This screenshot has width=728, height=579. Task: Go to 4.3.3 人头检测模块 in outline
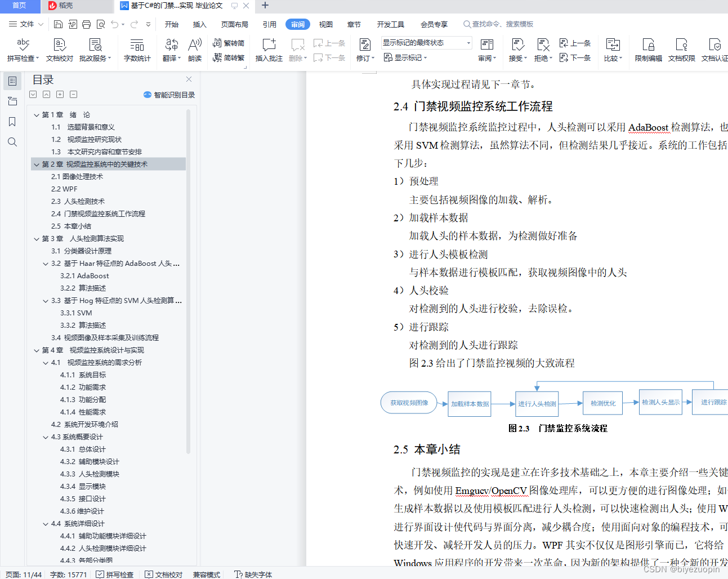90,474
